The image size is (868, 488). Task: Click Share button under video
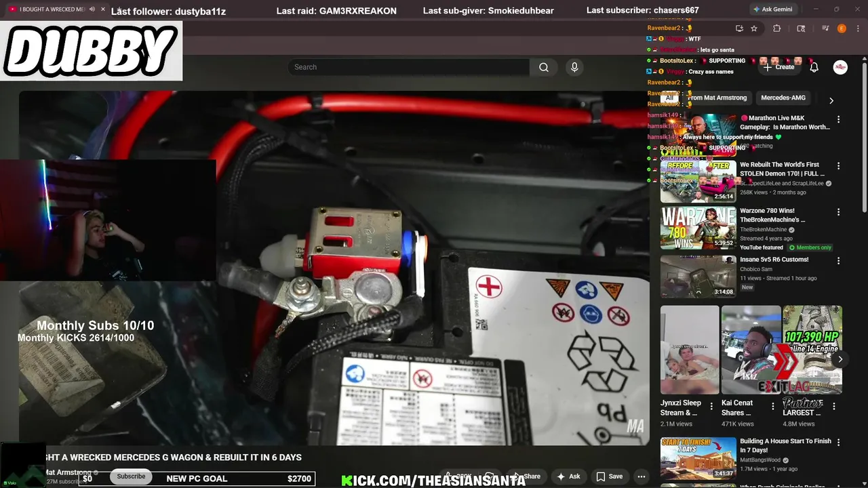[x=526, y=476]
